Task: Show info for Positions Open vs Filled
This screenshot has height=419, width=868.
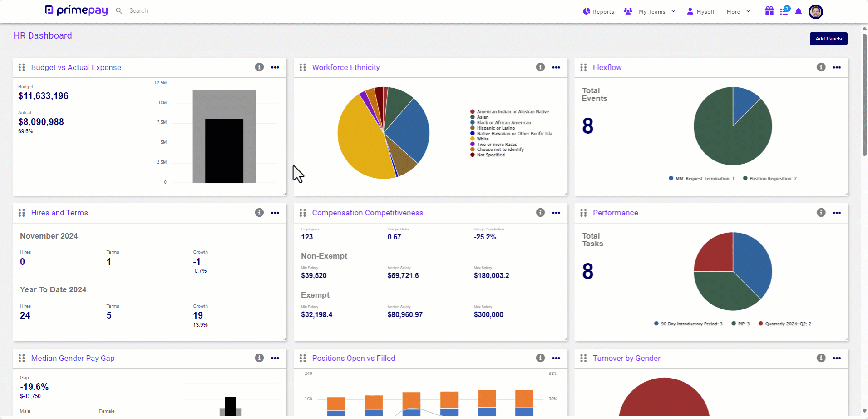Action: [540, 358]
